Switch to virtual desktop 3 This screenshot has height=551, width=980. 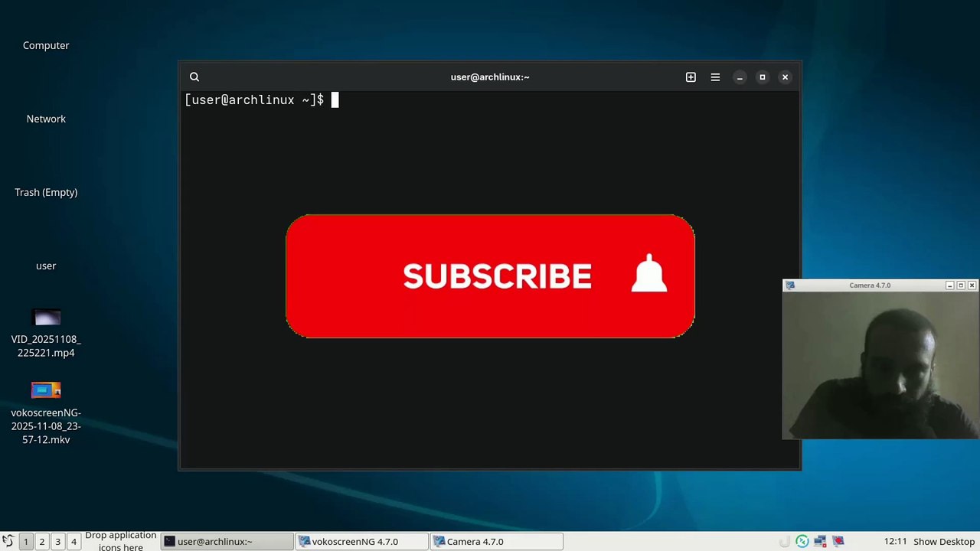(57, 541)
